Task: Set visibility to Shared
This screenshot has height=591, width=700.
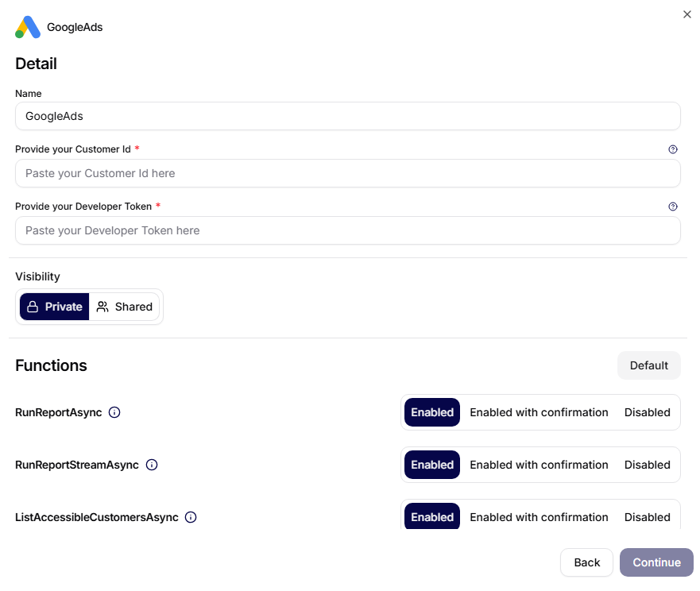Action: [x=124, y=307]
